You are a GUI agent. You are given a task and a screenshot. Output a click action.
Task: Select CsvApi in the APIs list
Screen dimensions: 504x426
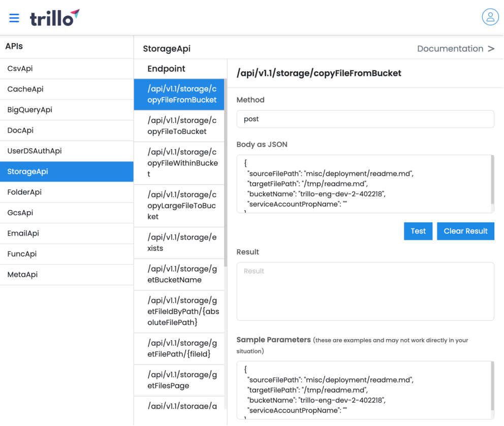click(x=67, y=69)
